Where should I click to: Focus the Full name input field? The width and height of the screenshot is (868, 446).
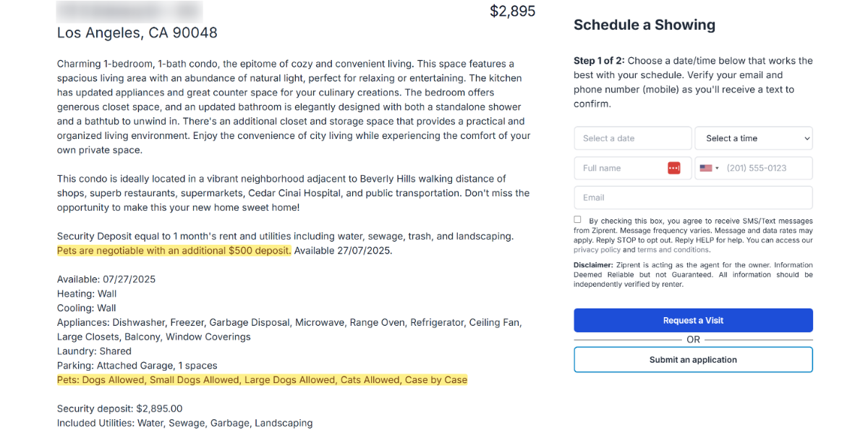click(x=622, y=168)
